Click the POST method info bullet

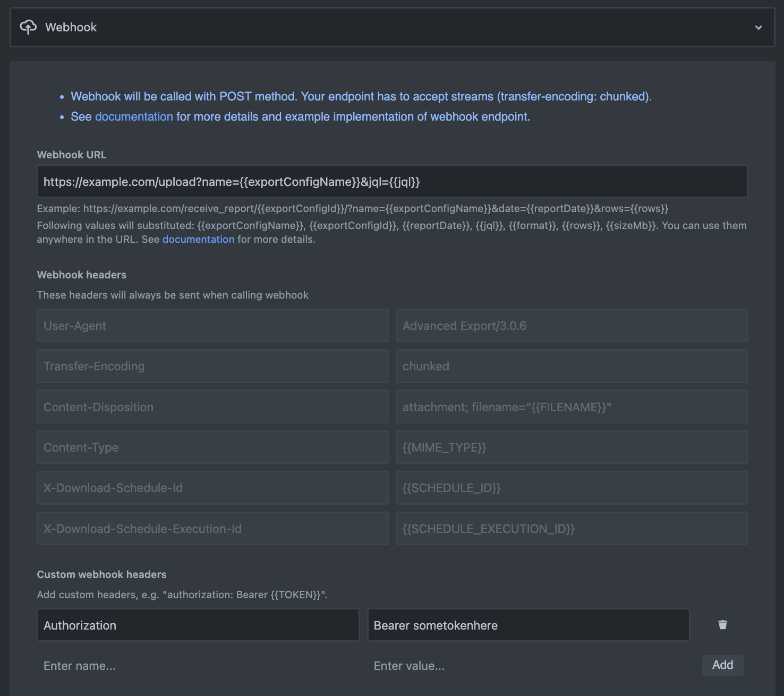(361, 97)
